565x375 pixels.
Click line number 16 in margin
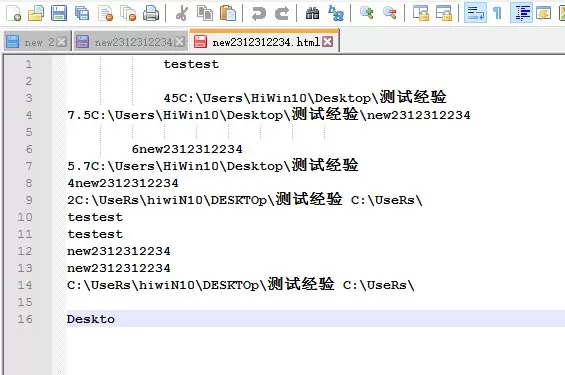pos(25,319)
